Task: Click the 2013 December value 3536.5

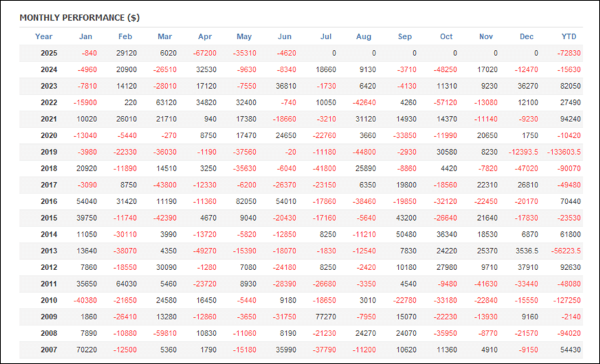Action: coord(527,251)
